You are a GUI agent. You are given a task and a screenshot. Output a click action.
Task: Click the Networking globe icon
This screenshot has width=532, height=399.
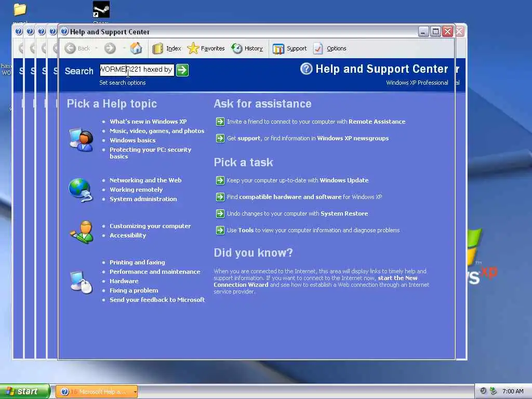(81, 190)
